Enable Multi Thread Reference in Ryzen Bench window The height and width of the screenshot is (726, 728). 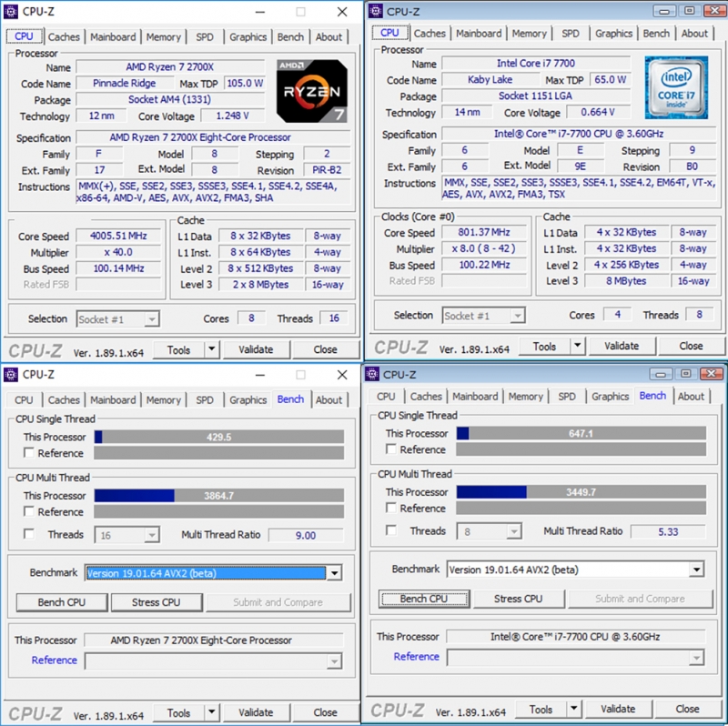tap(29, 511)
